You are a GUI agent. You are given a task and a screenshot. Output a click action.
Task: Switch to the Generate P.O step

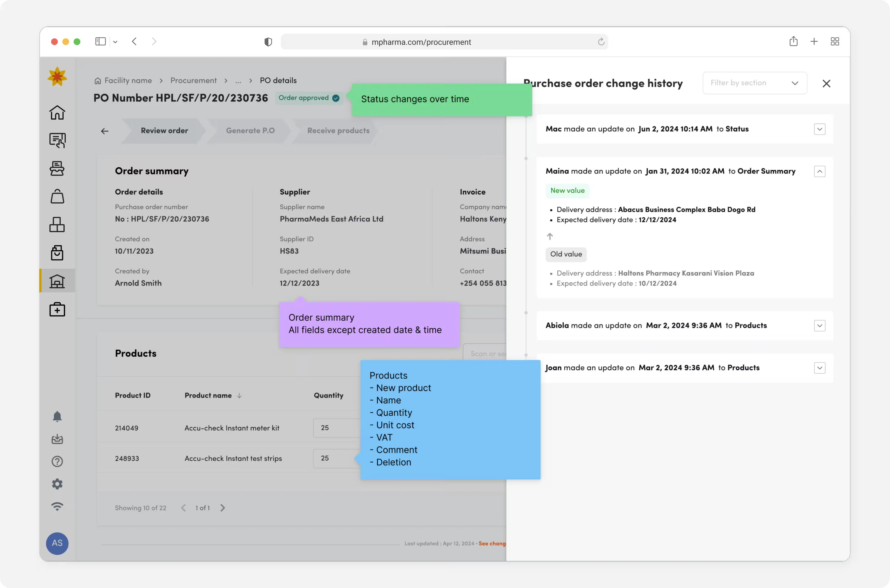click(x=250, y=130)
